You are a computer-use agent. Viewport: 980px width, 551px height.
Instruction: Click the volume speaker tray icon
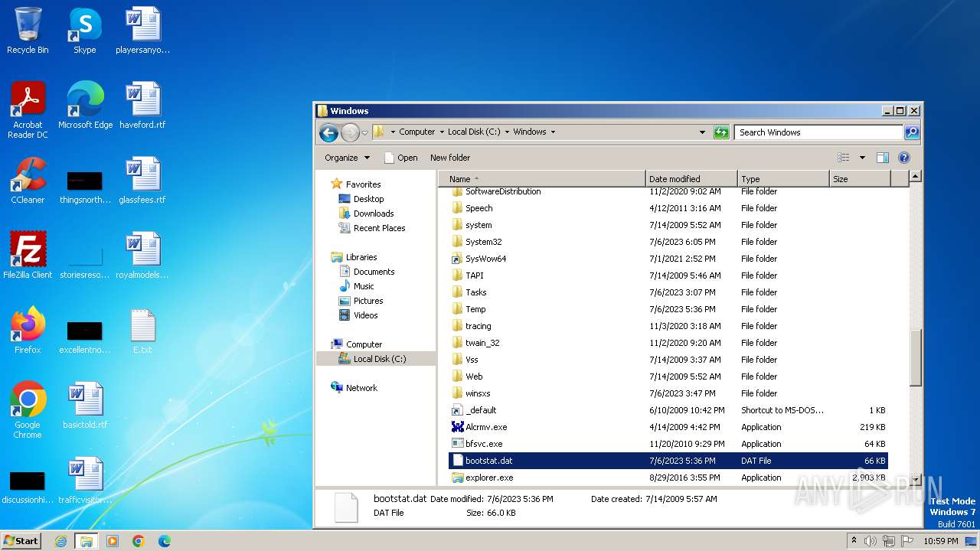(871, 541)
